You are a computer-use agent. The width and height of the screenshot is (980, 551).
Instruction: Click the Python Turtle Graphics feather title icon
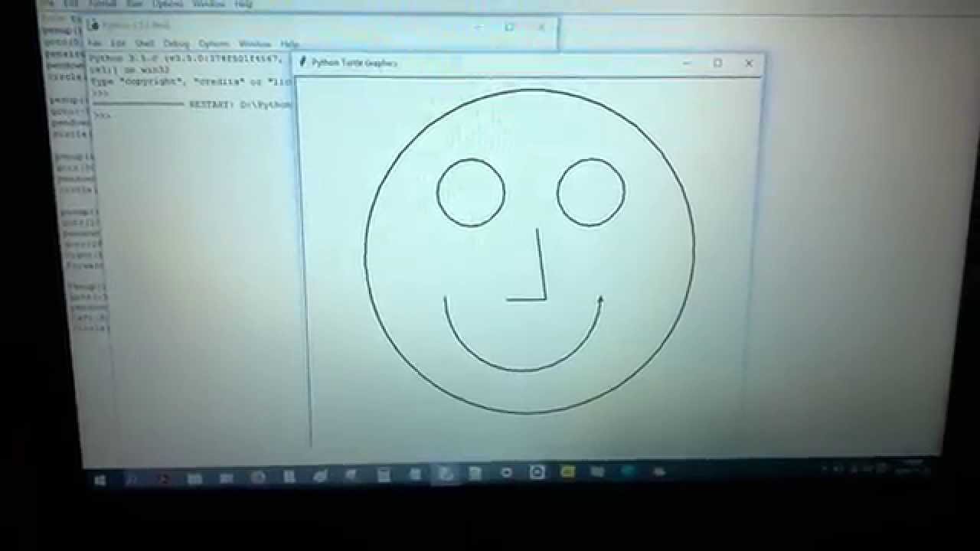pyautogui.click(x=303, y=62)
